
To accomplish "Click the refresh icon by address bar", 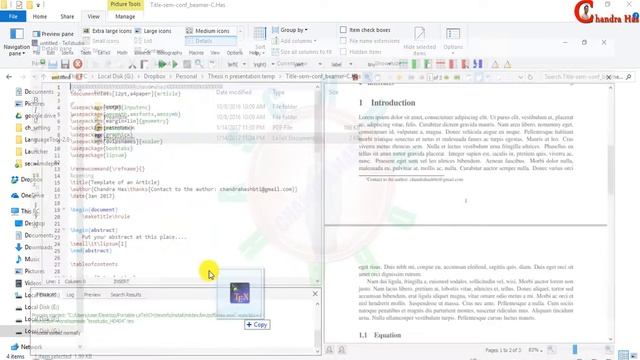I will (530, 77).
